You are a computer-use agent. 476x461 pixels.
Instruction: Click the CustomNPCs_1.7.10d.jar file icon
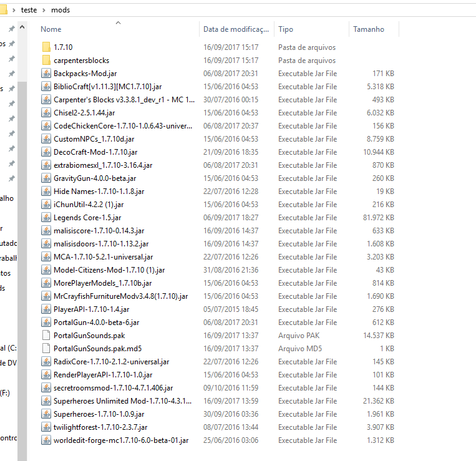(46, 138)
